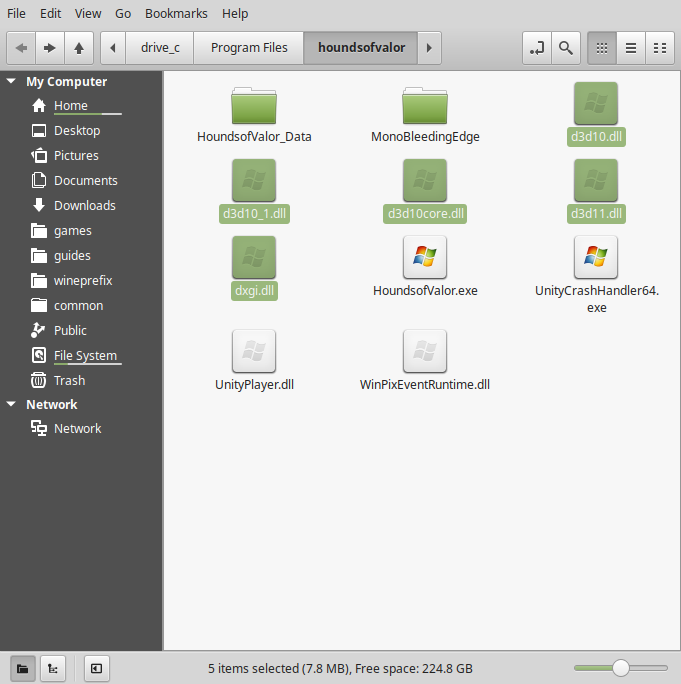Select the HoundsofValor_Data folder icon
The image size is (681, 684).
[x=254, y=106]
